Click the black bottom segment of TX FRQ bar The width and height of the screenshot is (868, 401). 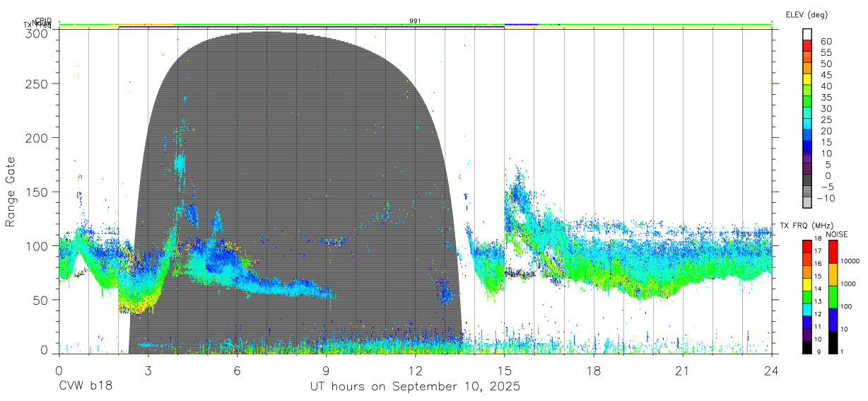pyautogui.click(x=807, y=348)
